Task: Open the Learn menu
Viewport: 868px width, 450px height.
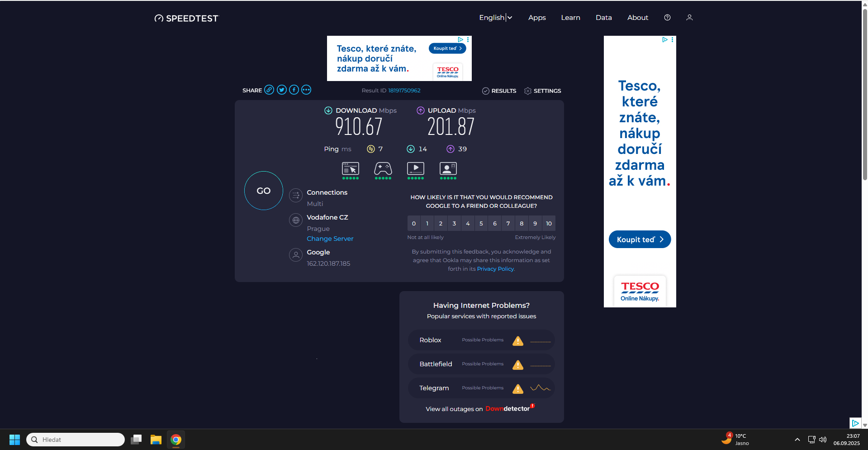Action: (x=570, y=18)
